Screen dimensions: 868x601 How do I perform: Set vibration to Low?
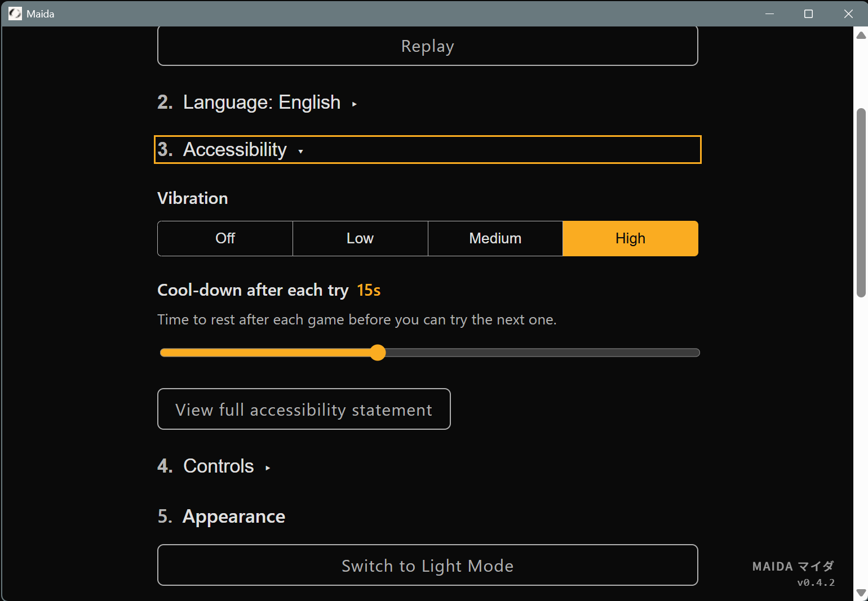click(x=360, y=238)
